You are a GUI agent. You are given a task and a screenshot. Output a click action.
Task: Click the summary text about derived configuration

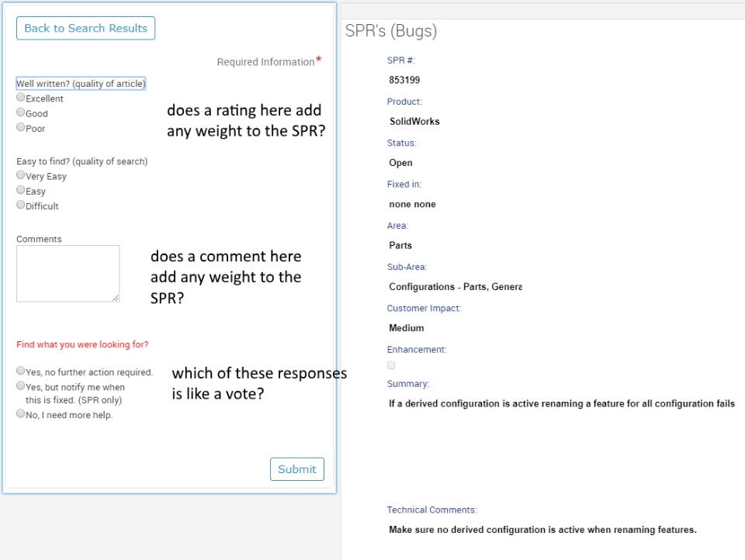coord(562,404)
